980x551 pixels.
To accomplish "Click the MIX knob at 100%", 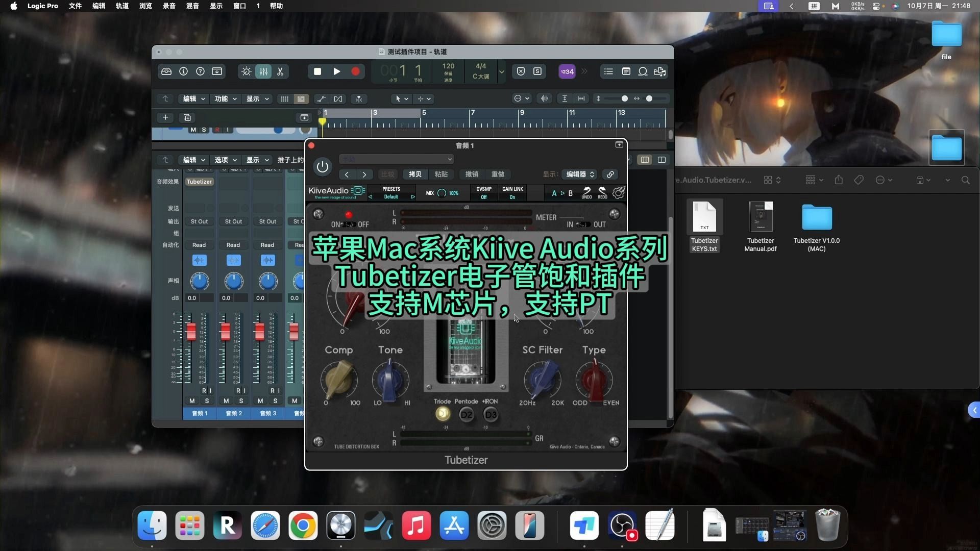I will pos(441,193).
